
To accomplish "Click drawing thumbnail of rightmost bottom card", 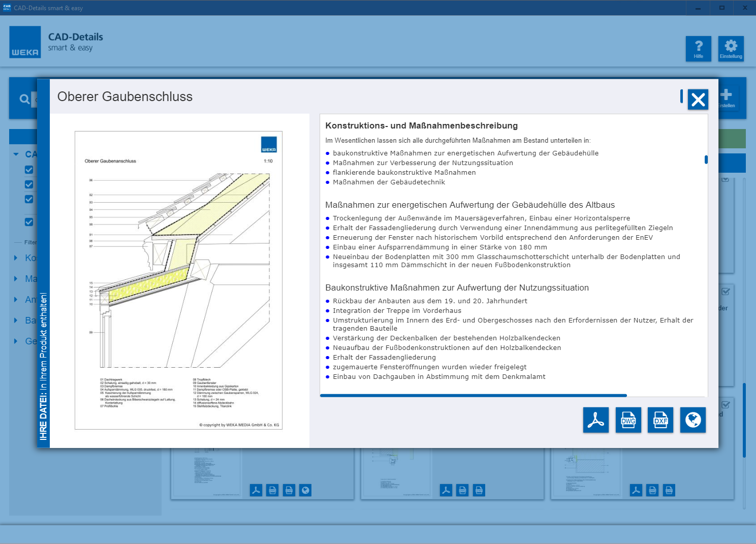I will [587, 472].
